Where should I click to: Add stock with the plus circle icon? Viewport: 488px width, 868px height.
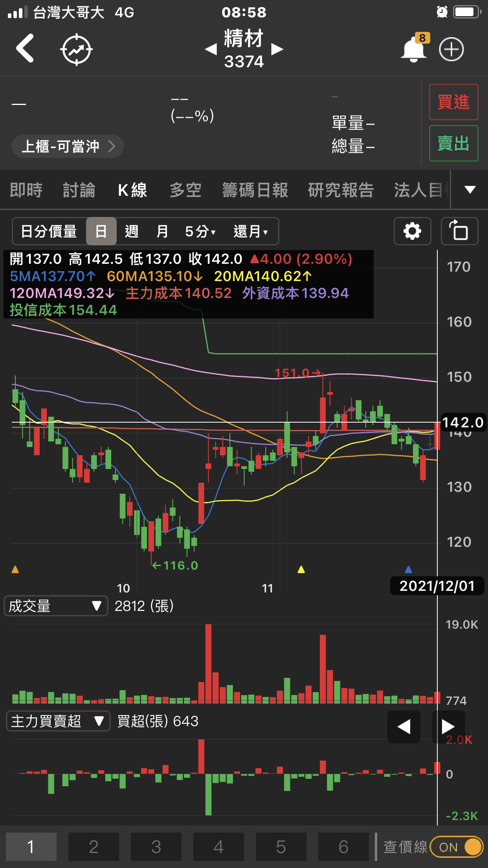click(x=451, y=50)
